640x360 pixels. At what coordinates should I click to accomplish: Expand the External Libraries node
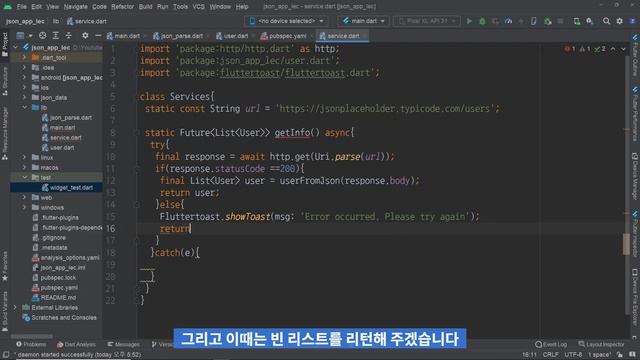point(16,307)
